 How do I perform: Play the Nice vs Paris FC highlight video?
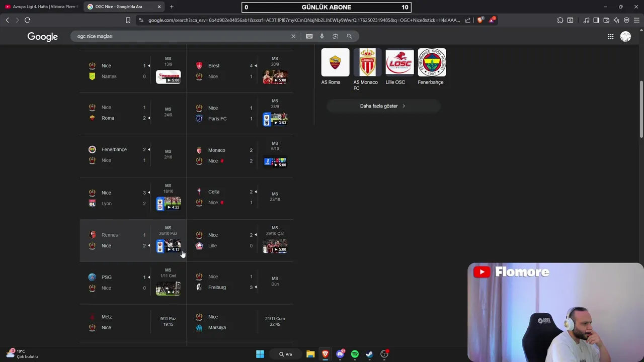point(275,119)
